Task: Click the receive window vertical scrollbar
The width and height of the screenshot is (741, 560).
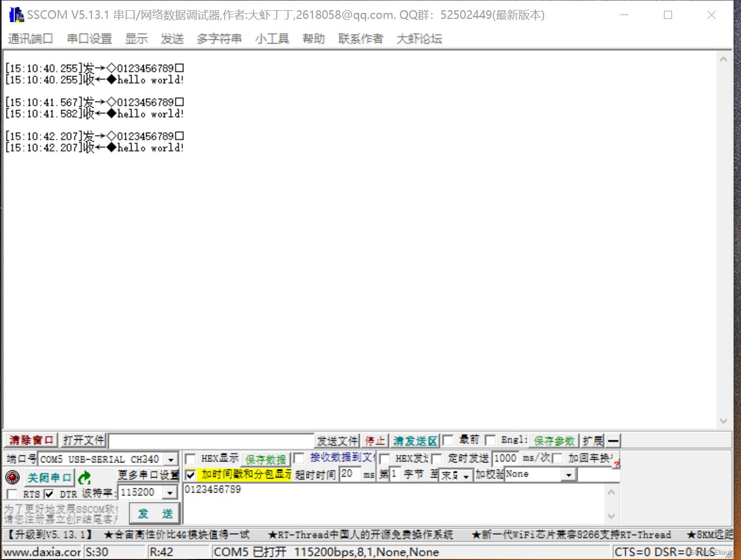Action: [x=723, y=240]
